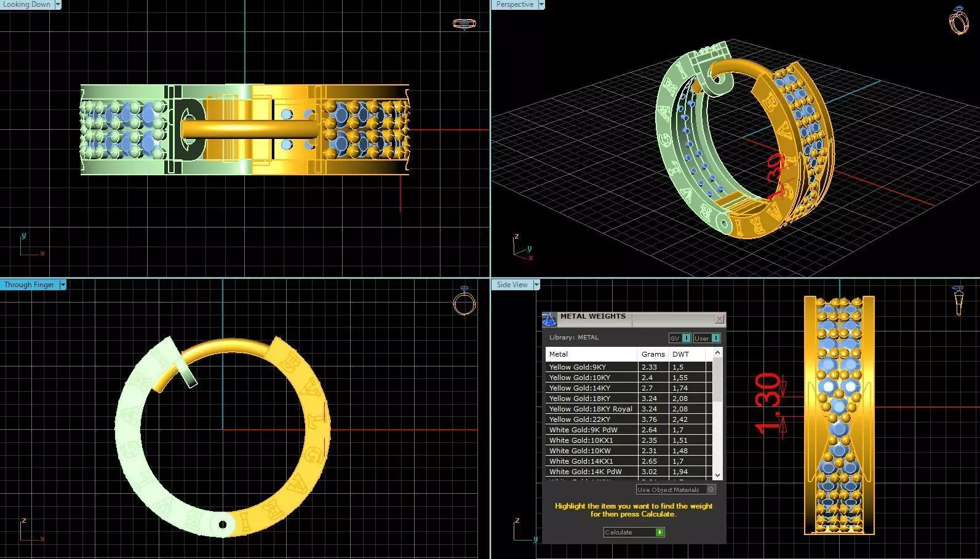This screenshot has height=559, width=980.
Task: Select the Yellow Gold:14KY row
Action: click(629, 387)
